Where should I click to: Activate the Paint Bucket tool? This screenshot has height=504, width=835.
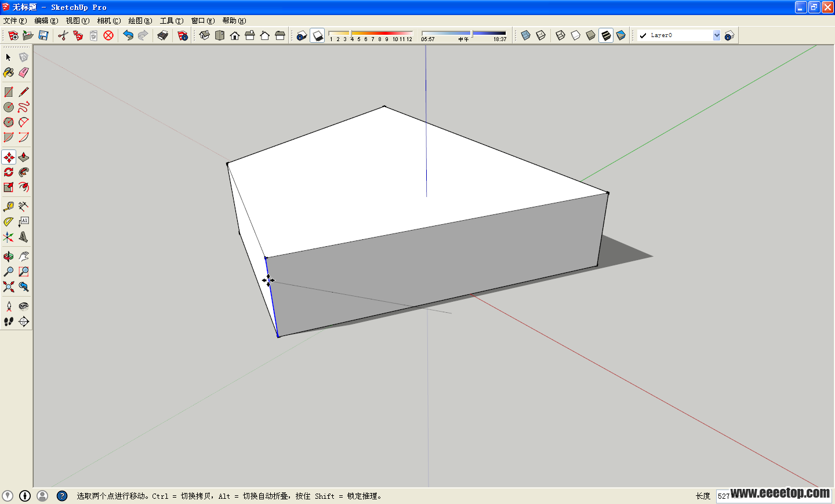click(9, 72)
